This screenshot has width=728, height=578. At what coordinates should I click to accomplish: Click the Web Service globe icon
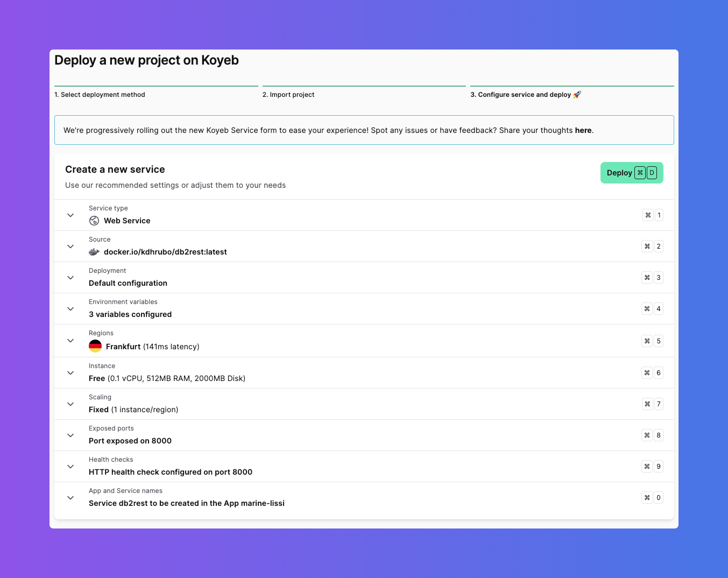pyautogui.click(x=94, y=221)
